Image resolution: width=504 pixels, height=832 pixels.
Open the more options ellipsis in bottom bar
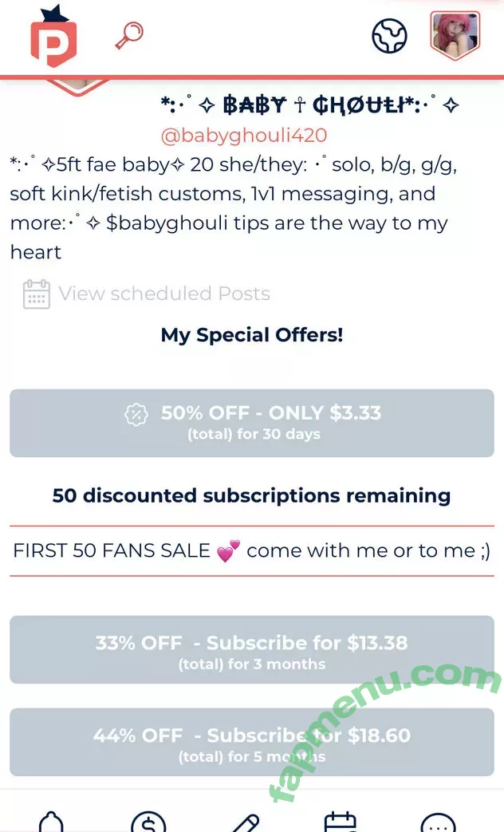[438, 822]
